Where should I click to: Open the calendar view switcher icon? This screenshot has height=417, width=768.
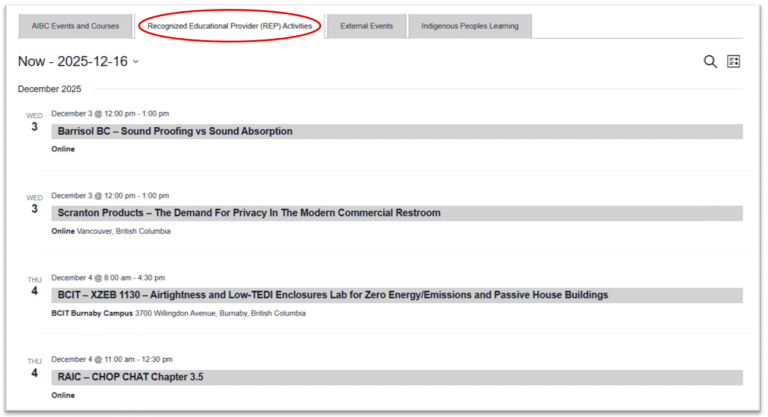(x=734, y=62)
